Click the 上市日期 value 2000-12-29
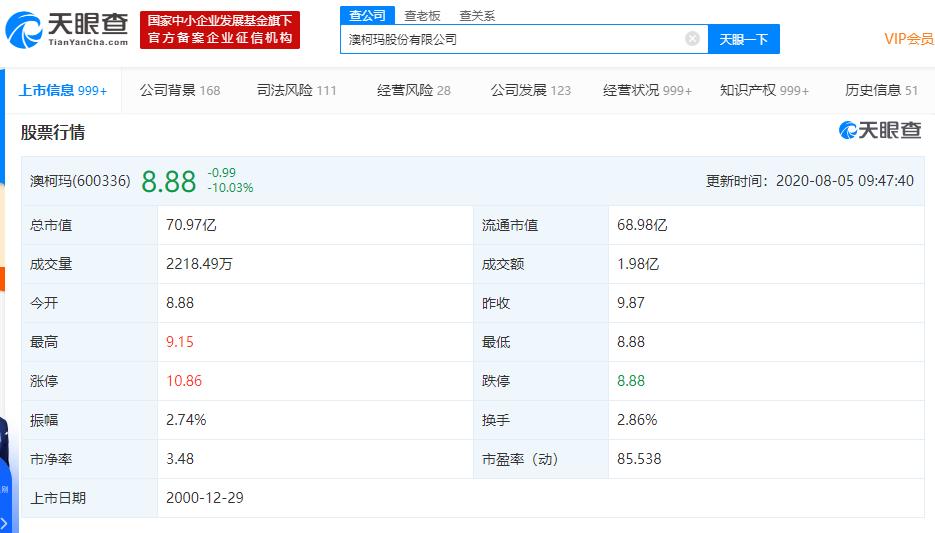Image resolution: width=935 pixels, height=533 pixels. pyautogui.click(x=205, y=498)
